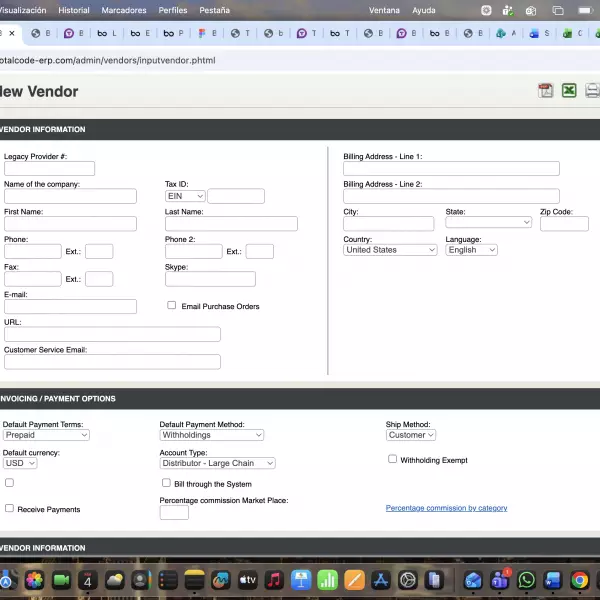Open the Ventana menu
Viewport: 600px width, 600px height.
tap(384, 10)
